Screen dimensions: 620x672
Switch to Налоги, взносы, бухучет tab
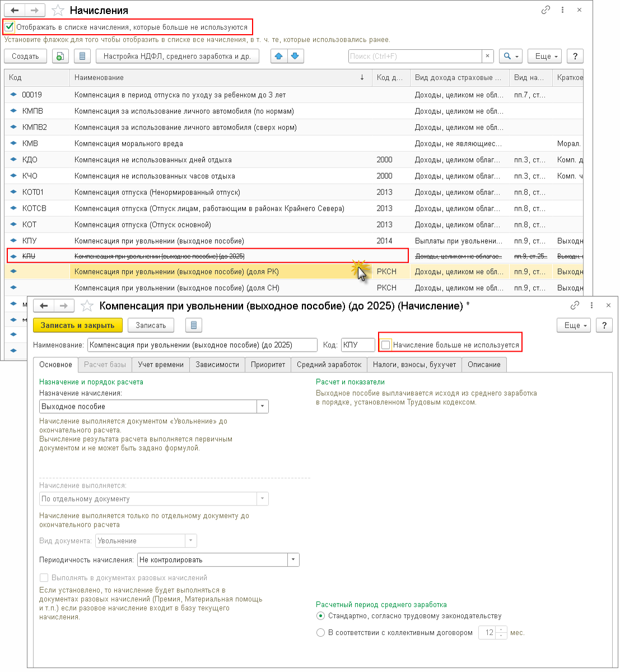tap(414, 365)
